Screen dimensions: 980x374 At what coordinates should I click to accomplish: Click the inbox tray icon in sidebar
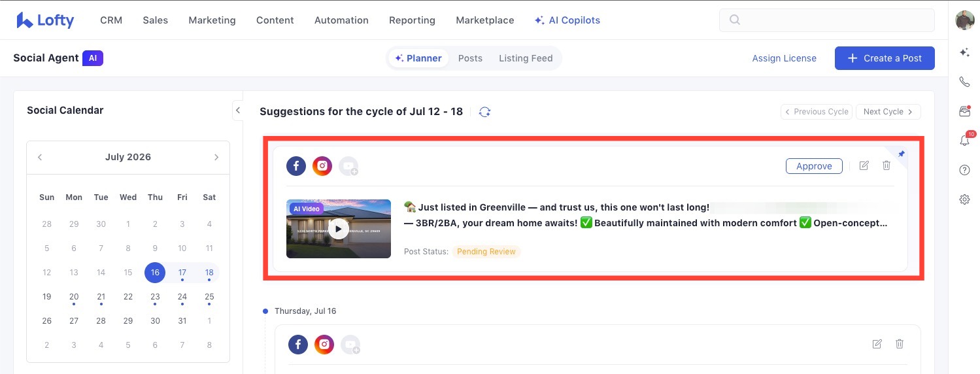[x=964, y=111]
